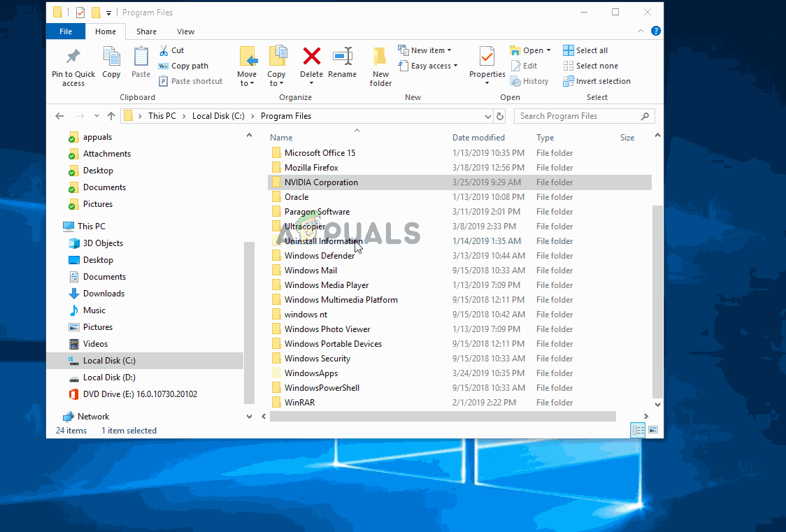Open Downloads in navigation pane
Screen dimensions: 786x532
(x=103, y=294)
